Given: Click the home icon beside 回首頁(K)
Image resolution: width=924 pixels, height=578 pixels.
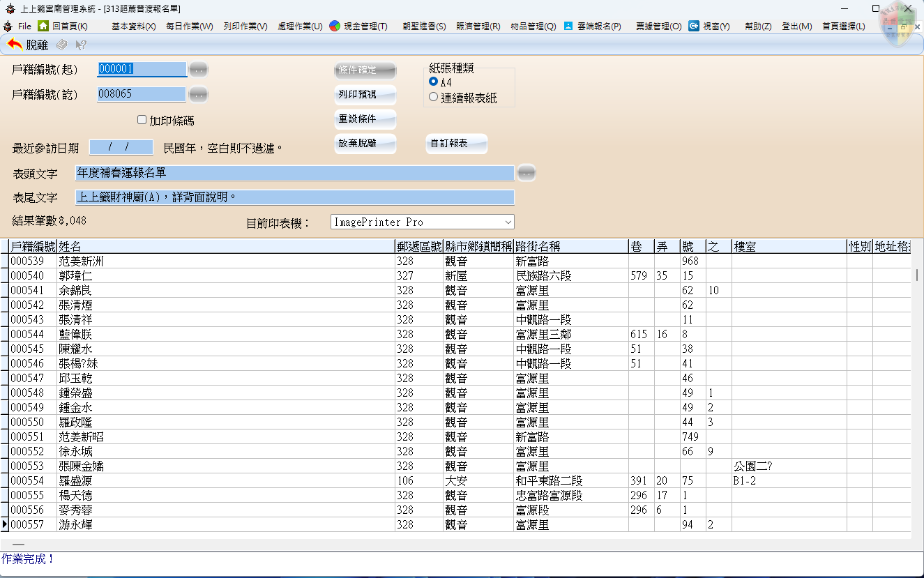Looking at the screenshot, I should [43, 26].
